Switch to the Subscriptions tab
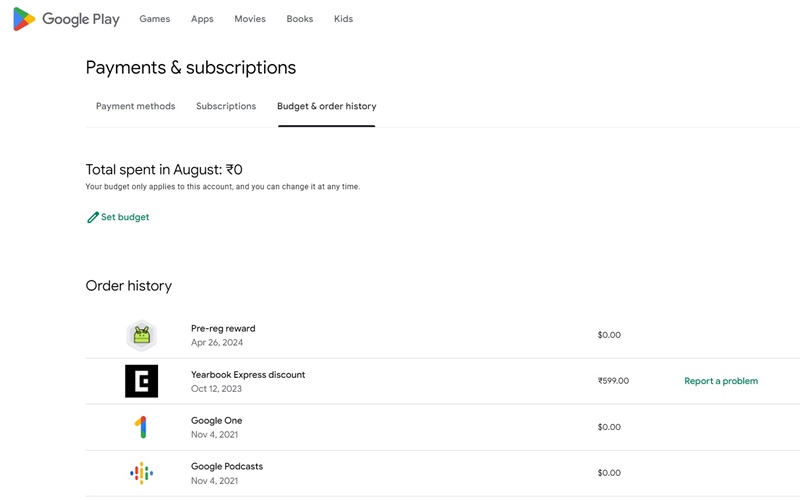This screenshot has width=800, height=500. coord(226,106)
